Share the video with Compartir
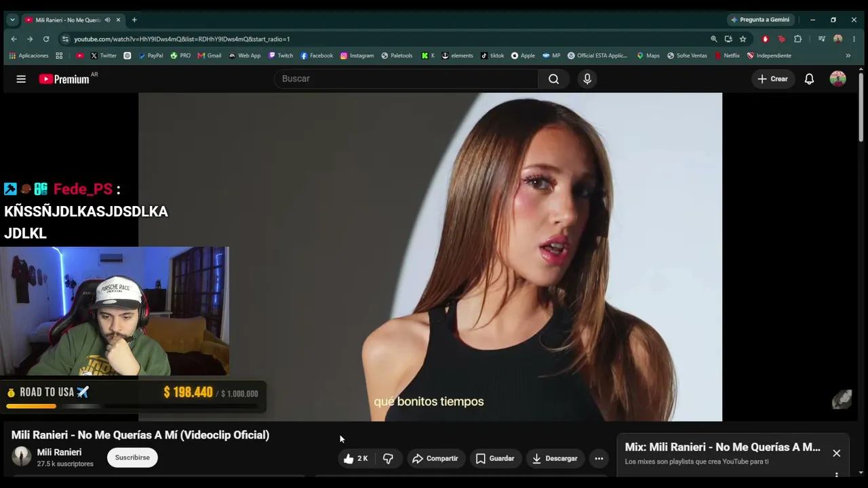The image size is (868, 488). click(435, 459)
